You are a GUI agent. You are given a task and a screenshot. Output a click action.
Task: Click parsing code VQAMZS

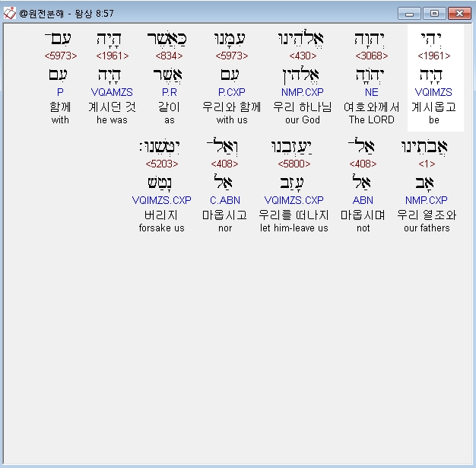coord(112,92)
